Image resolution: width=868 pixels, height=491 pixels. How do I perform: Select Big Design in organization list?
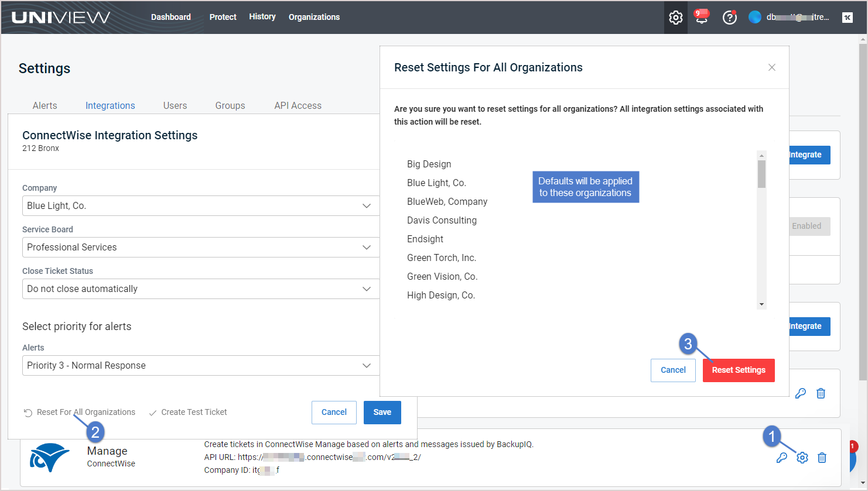pyautogui.click(x=429, y=164)
